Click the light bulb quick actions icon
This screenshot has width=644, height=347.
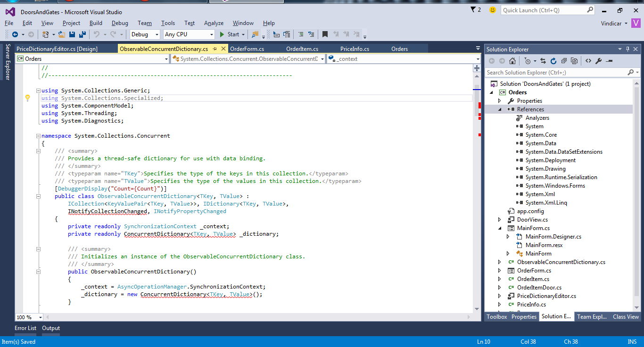(x=27, y=98)
